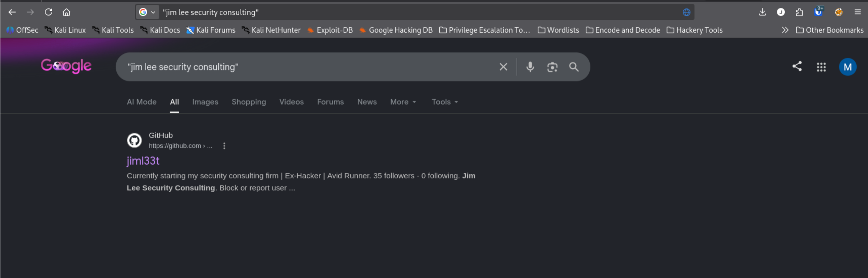Open the jiml33t search result
The height and width of the screenshot is (278, 868).
click(x=143, y=161)
